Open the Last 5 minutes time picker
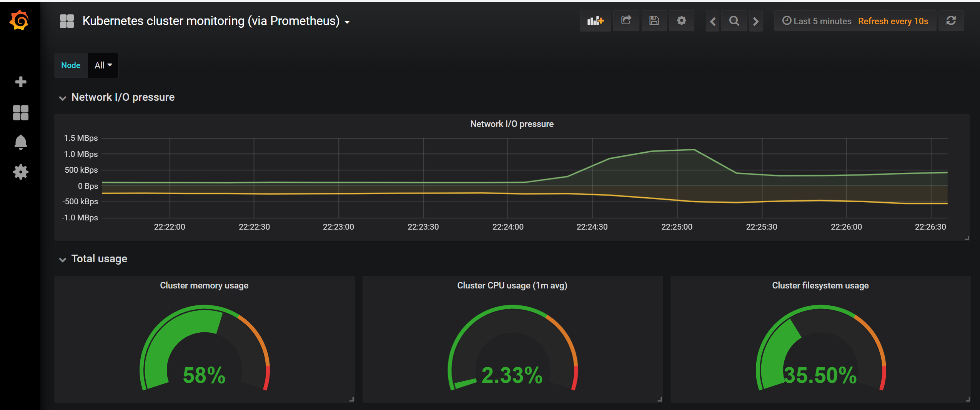The height and width of the screenshot is (410, 980). 817,21
